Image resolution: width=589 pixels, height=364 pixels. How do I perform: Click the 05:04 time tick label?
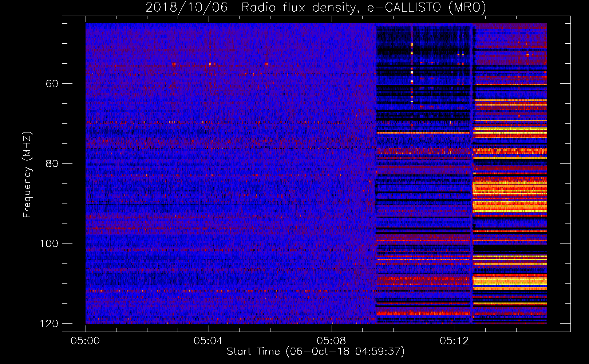pyautogui.click(x=208, y=341)
